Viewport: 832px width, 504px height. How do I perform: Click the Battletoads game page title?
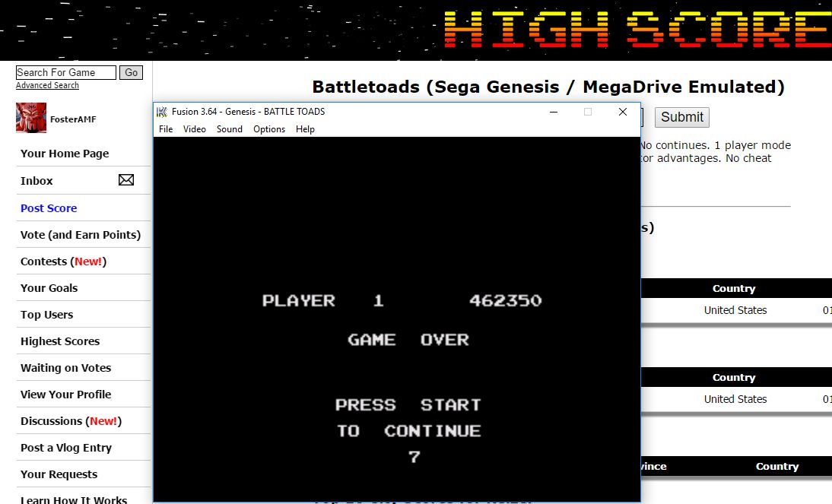coord(548,87)
